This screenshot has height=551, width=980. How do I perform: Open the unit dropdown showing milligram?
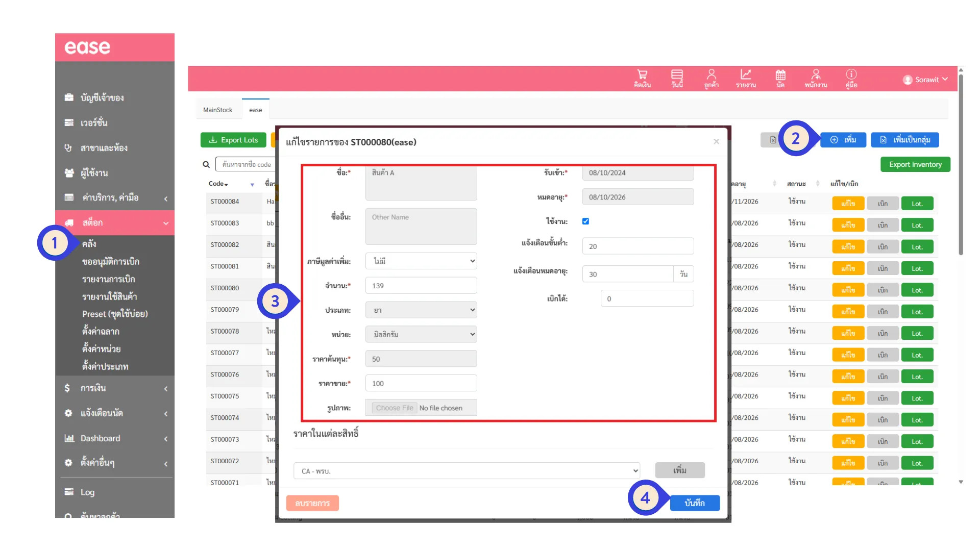point(421,335)
